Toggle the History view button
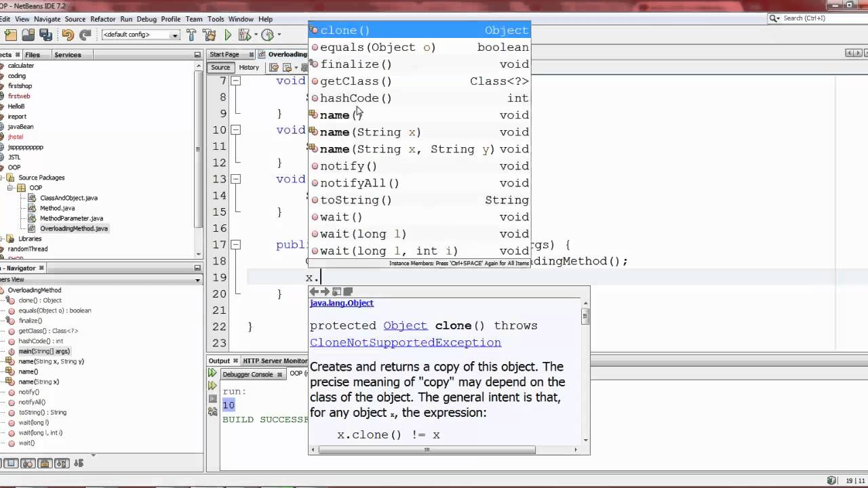Screen dimensions: 868x488 (x=249, y=67)
